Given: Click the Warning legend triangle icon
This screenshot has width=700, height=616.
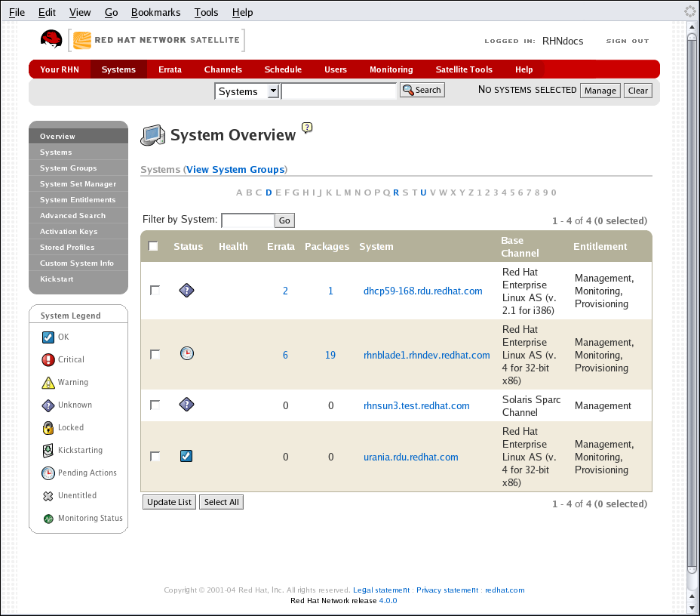Looking at the screenshot, I should coord(48,383).
